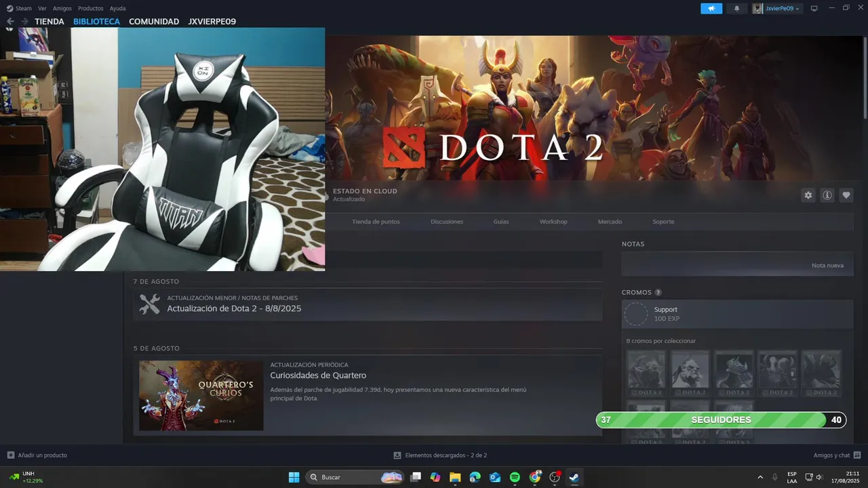Image resolution: width=868 pixels, height=488 pixels.
Task: Go back with the left arrow
Action: [10, 22]
